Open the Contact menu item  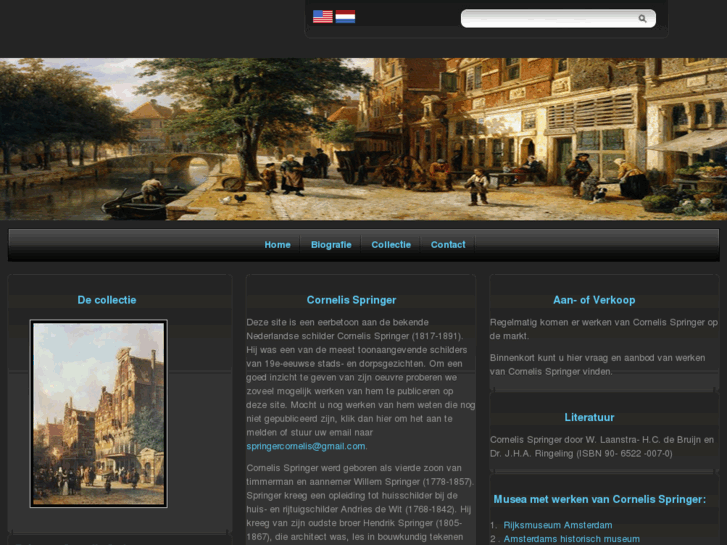click(448, 244)
